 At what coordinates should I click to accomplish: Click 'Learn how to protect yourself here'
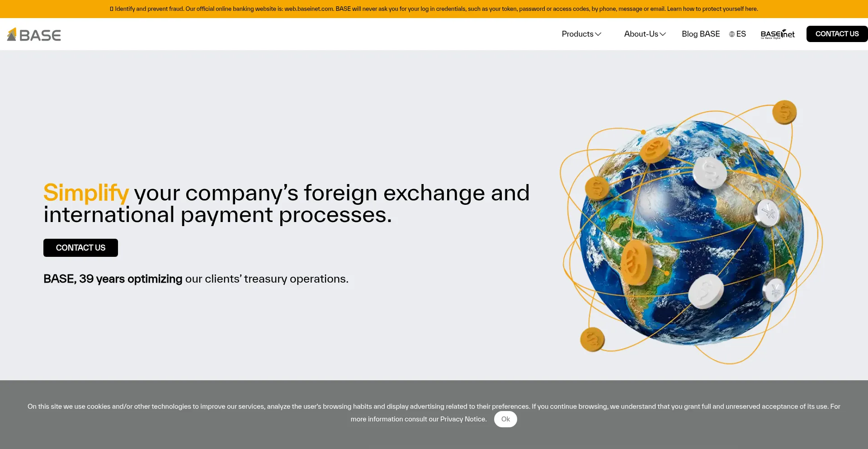click(x=712, y=9)
